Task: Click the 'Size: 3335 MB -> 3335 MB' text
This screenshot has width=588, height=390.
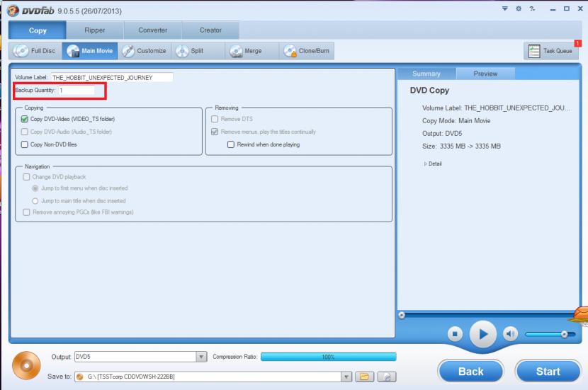Action: click(461, 146)
